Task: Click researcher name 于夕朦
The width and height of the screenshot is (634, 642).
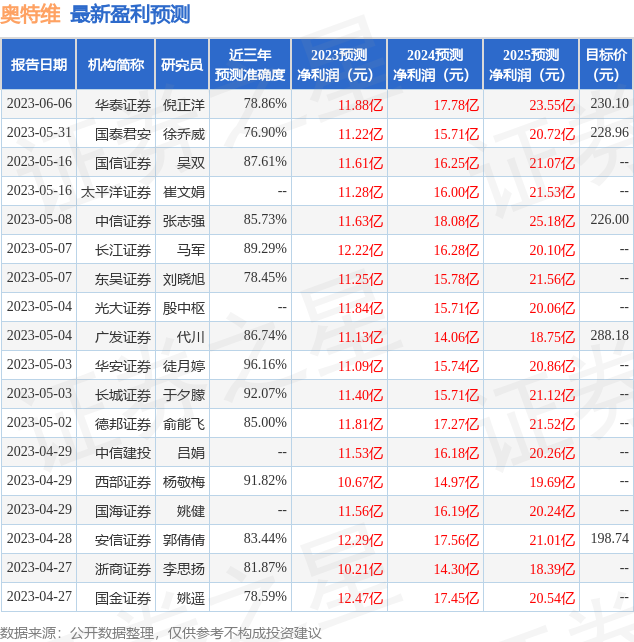Action: coord(184,396)
